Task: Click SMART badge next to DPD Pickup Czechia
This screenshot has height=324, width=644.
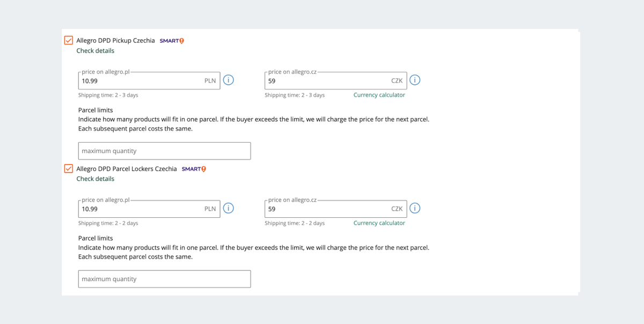Action: click(x=172, y=41)
